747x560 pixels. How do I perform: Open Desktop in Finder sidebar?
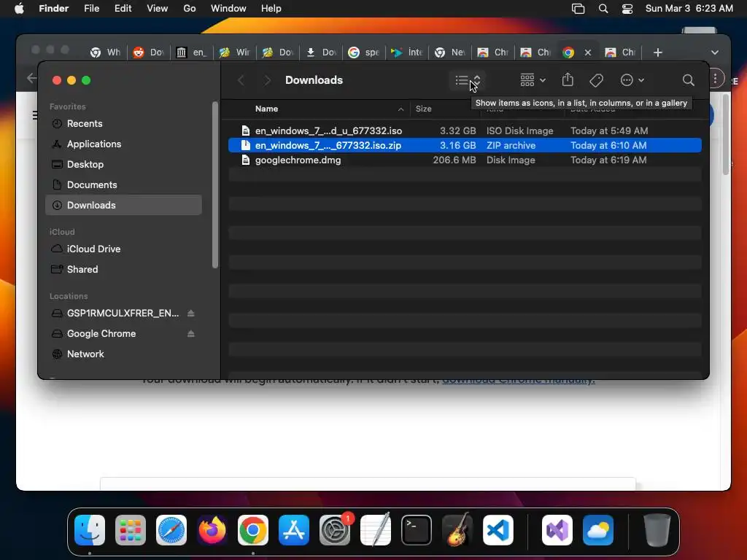pos(123,165)
